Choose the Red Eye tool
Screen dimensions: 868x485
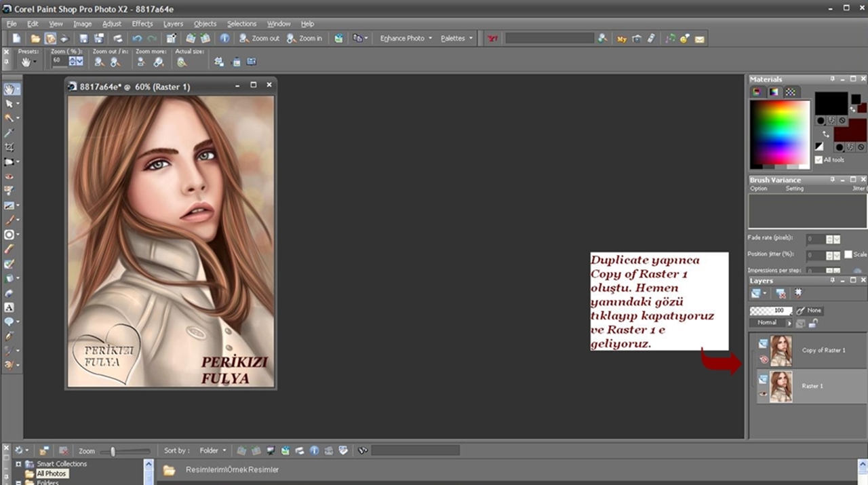(x=9, y=176)
